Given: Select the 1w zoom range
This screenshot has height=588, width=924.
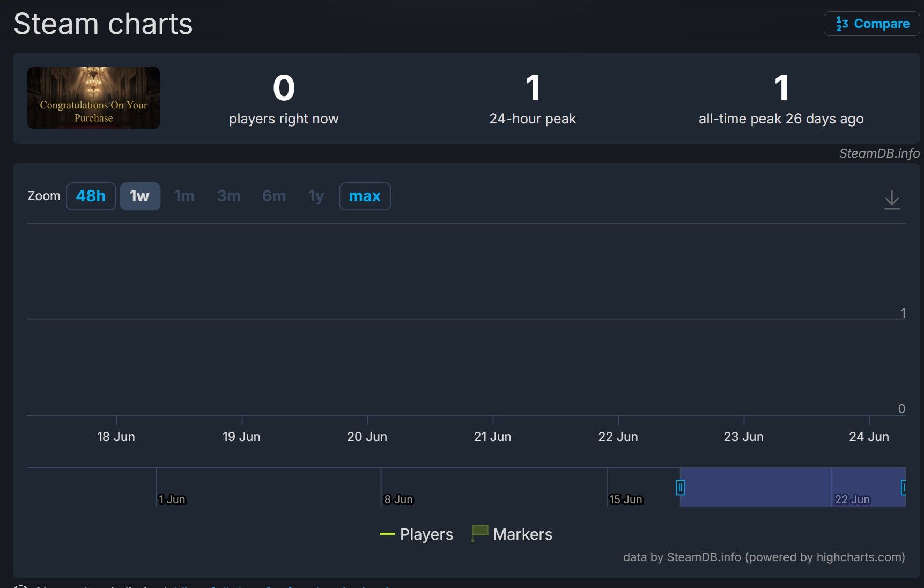Looking at the screenshot, I should click(x=140, y=196).
